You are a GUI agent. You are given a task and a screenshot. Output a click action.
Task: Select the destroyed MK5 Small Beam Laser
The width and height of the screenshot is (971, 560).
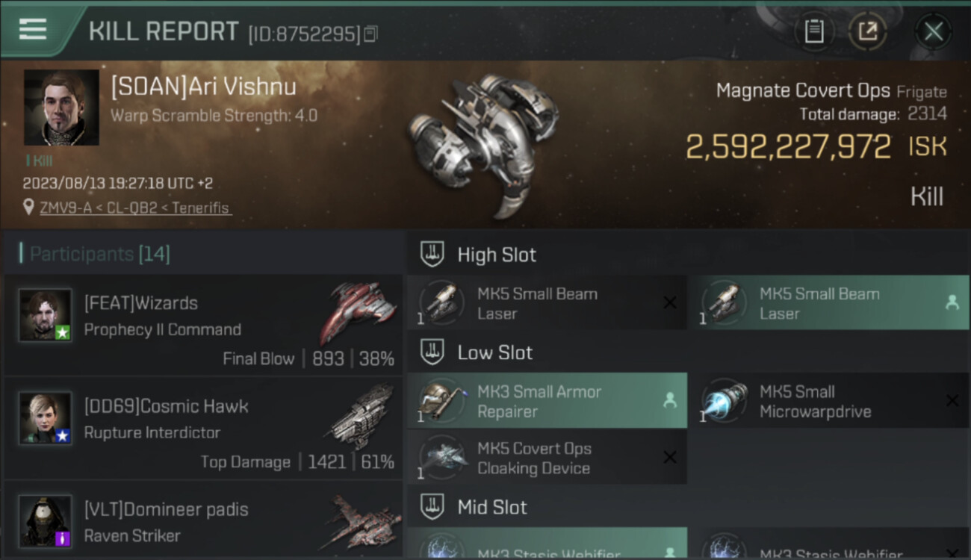click(547, 302)
